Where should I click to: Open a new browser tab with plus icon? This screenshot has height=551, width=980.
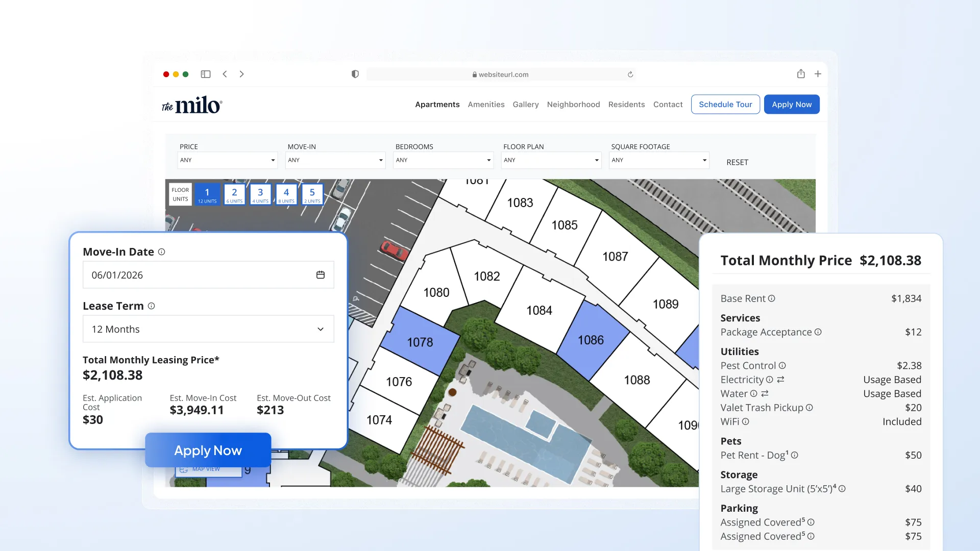tap(818, 74)
